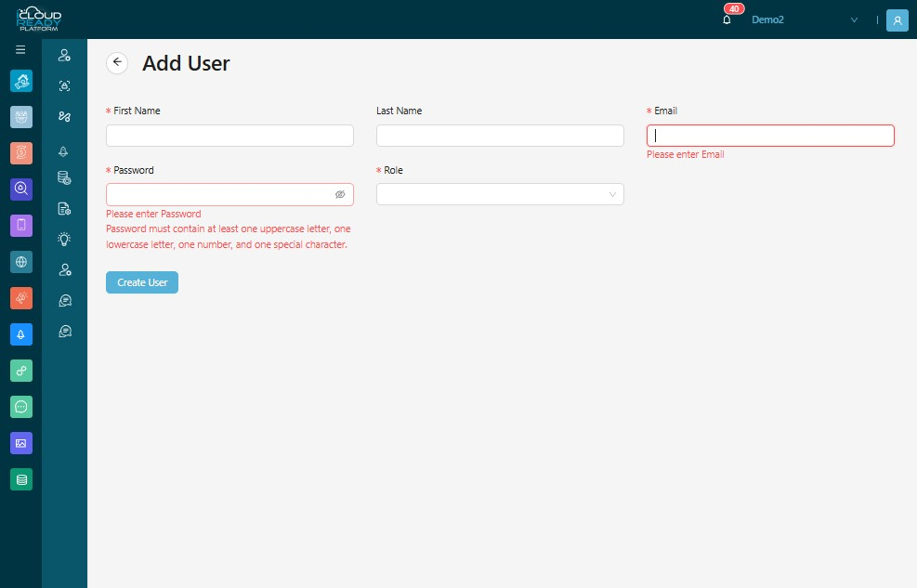The height and width of the screenshot is (588, 917).
Task: Focus the First Name input field
Action: (229, 136)
